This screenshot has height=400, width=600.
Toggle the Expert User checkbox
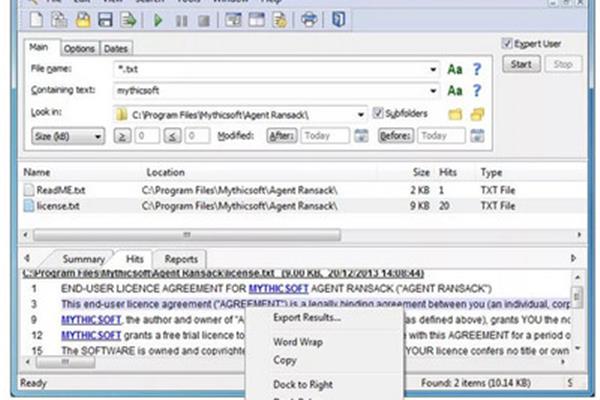tap(507, 43)
